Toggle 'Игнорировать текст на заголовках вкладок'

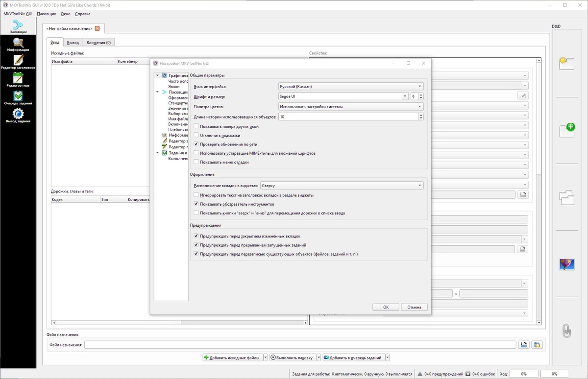point(196,195)
